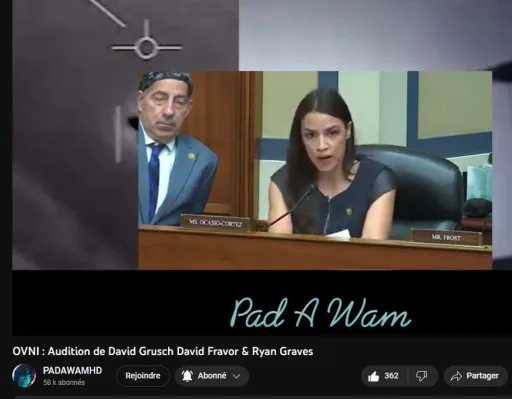The width and height of the screenshot is (512, 399).
Task: Click the notification bell icon in Abonné
Action: [x=187, y=376]
